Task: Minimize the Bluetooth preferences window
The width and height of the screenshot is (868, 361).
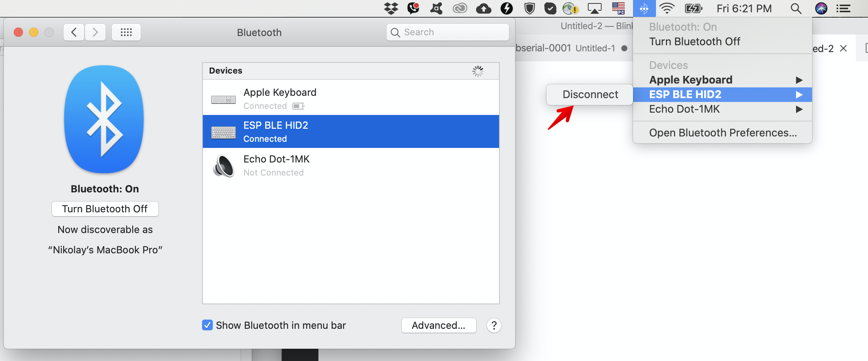Action: click(34, 32)
